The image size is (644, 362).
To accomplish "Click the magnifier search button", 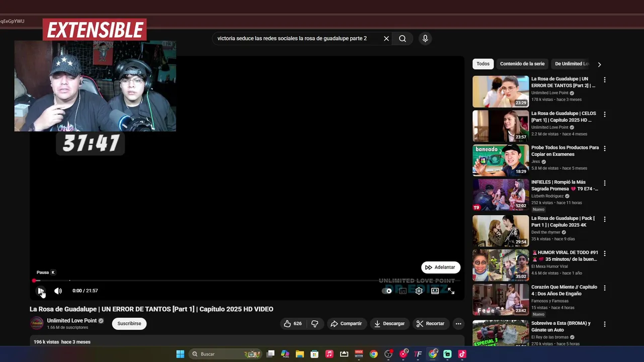I will tap(403, 38).
